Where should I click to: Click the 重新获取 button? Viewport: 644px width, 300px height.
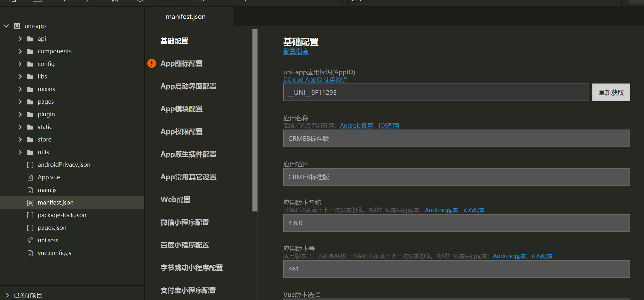pos(611,92)
